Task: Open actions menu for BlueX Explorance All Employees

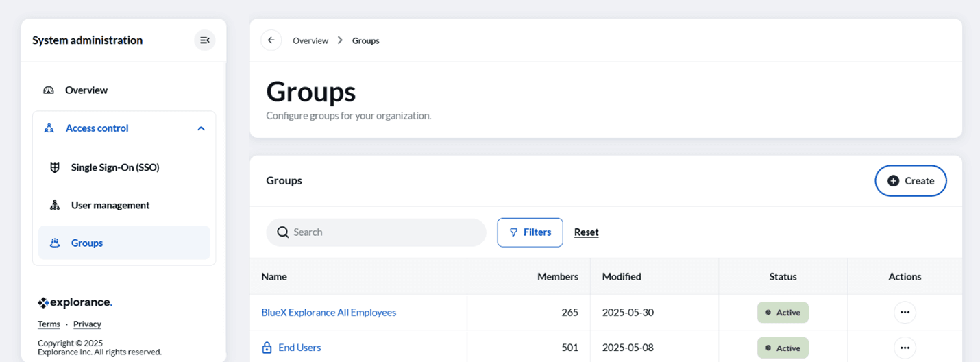Action: click(905, 313)
